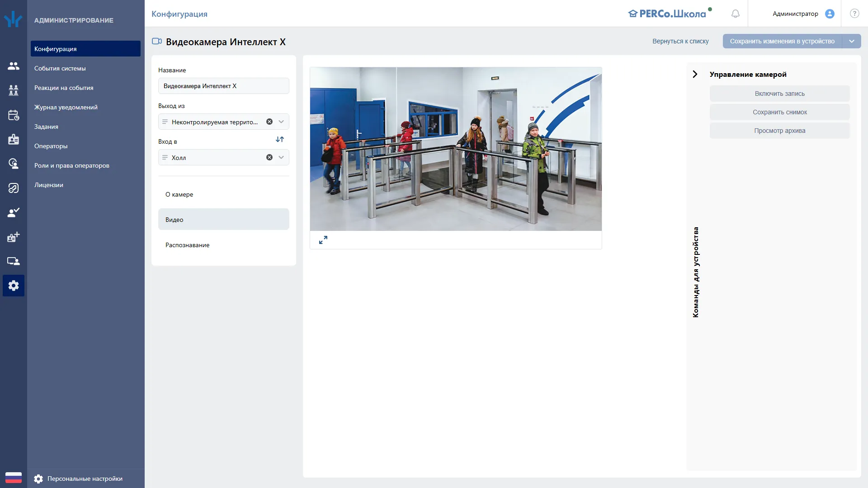Open the two-people staff section icon
Screen dimensions: 868x488
point(14,66)
